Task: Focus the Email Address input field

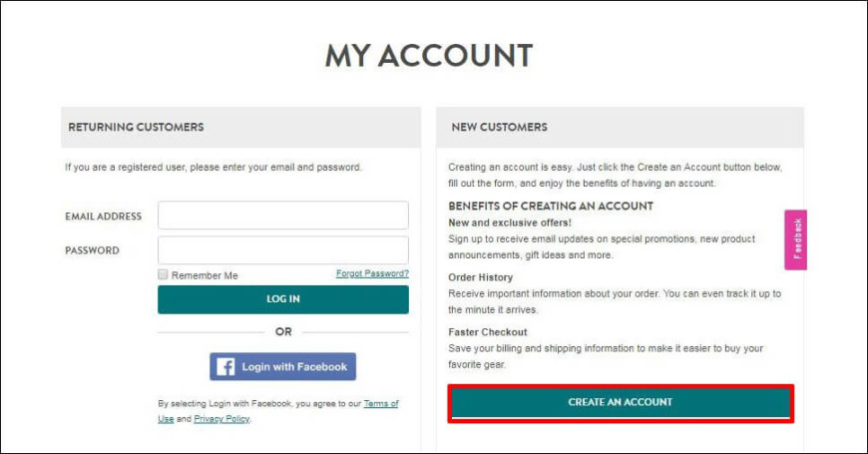Action: tap(283, 215)
